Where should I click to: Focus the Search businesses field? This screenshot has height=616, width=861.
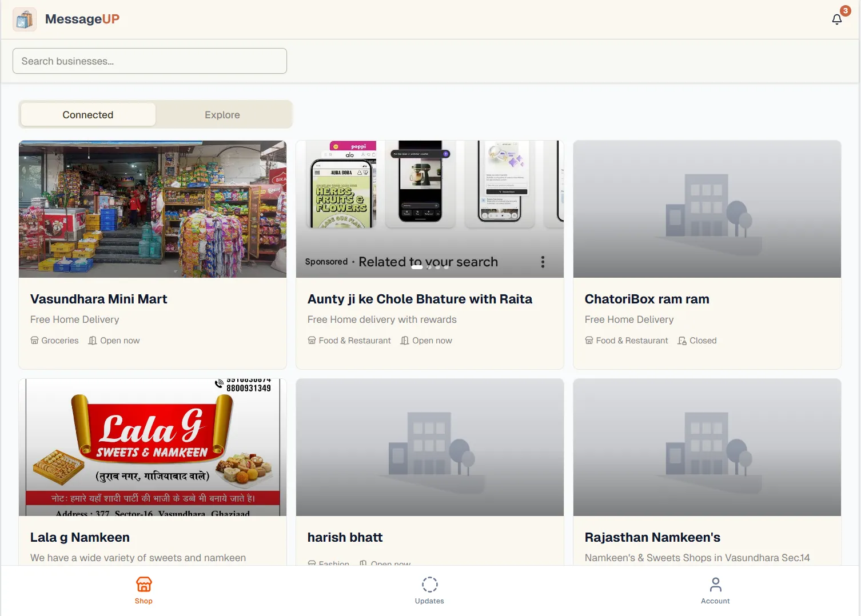pos(150,61)
